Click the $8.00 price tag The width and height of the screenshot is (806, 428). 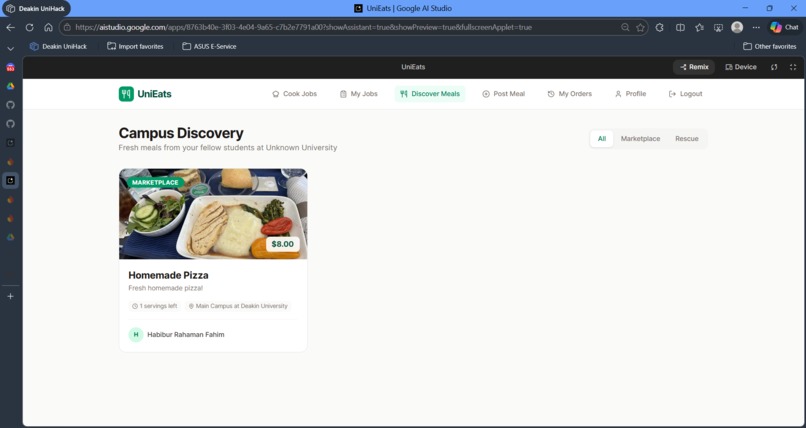coord(283,244)
